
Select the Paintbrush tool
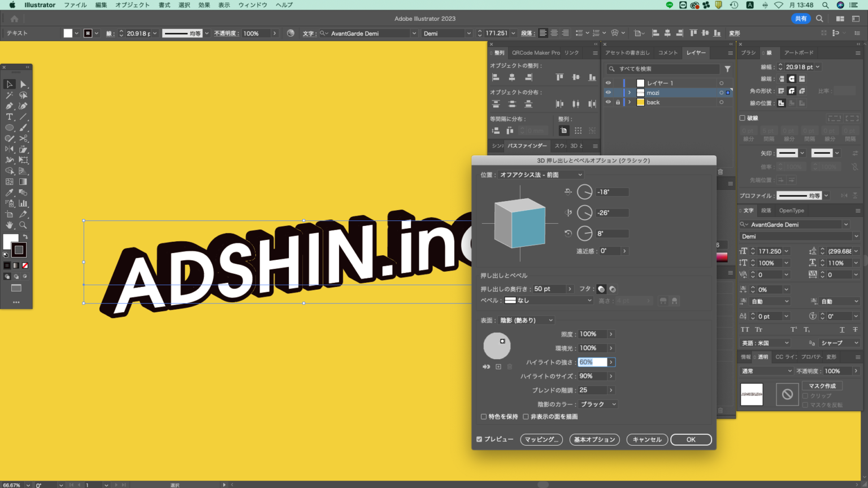click(23, 128)
